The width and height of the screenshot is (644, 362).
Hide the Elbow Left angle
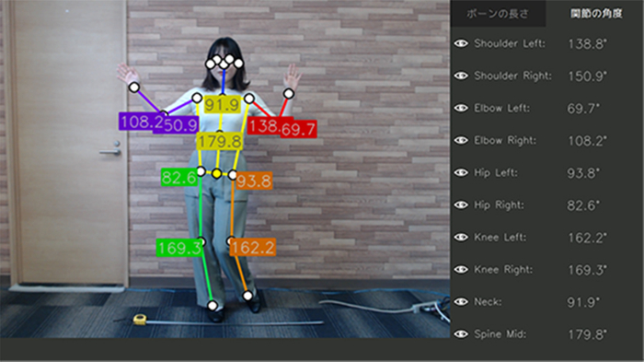(461, 108)
